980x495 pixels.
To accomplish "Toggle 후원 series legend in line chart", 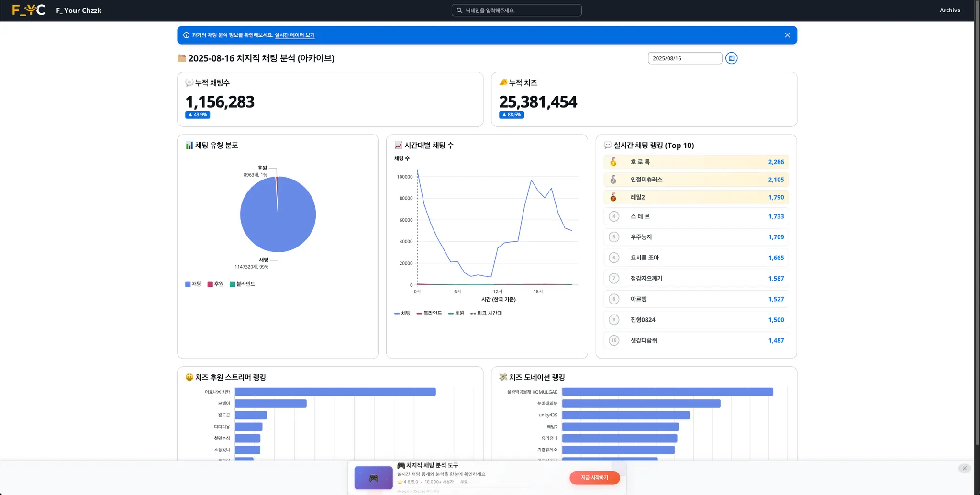I will (x=456, y=313).
